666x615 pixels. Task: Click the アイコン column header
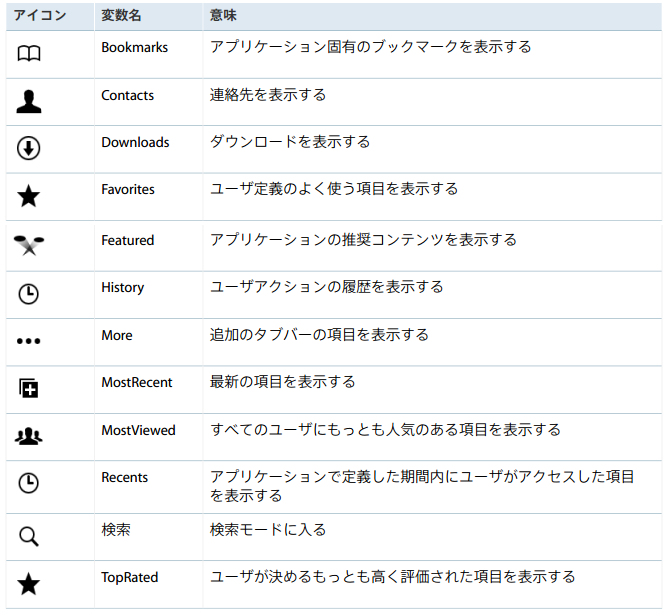40,15
